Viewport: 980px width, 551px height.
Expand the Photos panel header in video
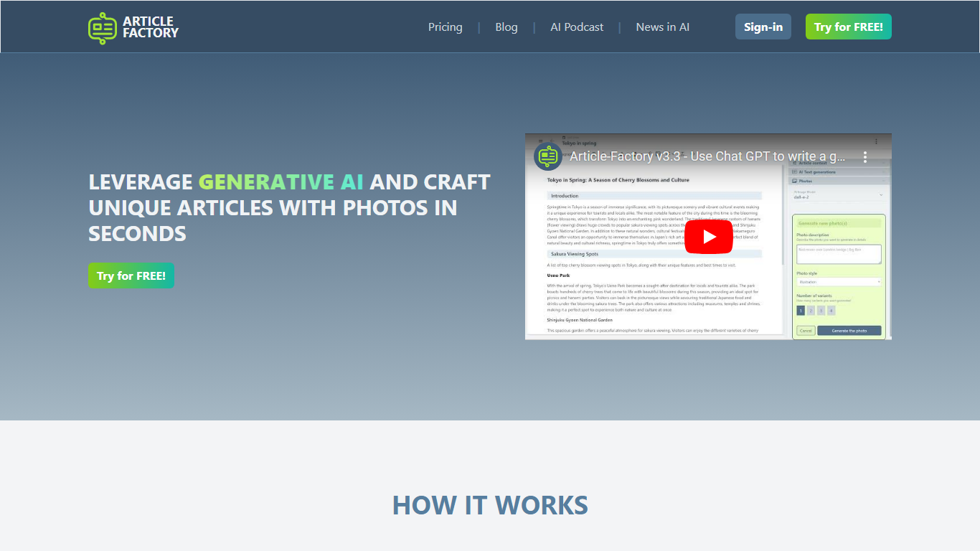coord(839,181)
